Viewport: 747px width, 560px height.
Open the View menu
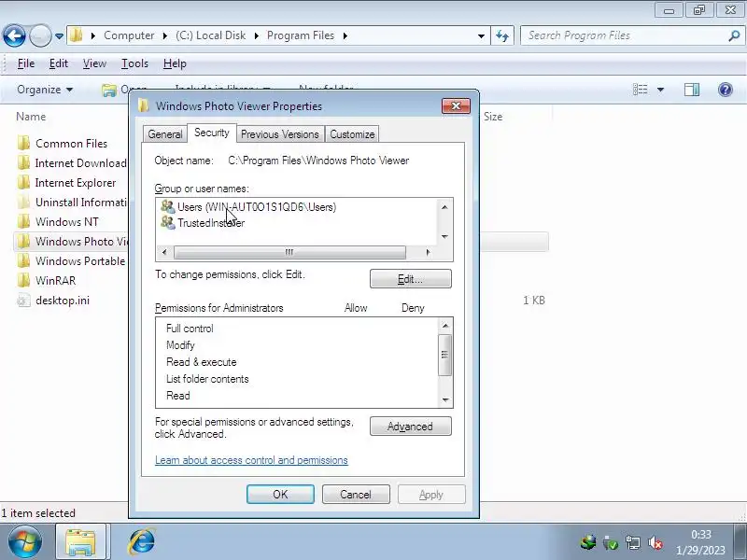click(x=94, y=63)
